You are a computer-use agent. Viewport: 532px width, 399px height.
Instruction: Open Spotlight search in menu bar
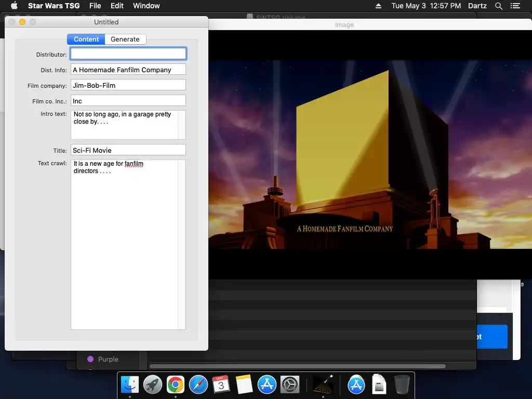click(498, 6)
